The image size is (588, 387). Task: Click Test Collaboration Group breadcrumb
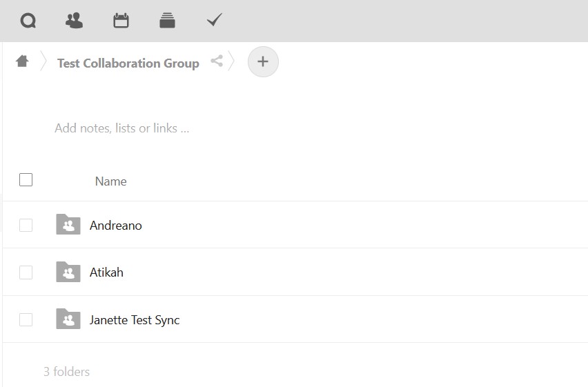pos(128,63)
